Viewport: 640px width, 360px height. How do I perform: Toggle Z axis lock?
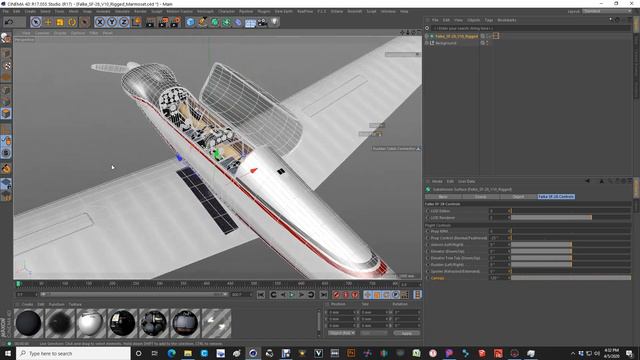pyautogui.click(x=124, y=22)
